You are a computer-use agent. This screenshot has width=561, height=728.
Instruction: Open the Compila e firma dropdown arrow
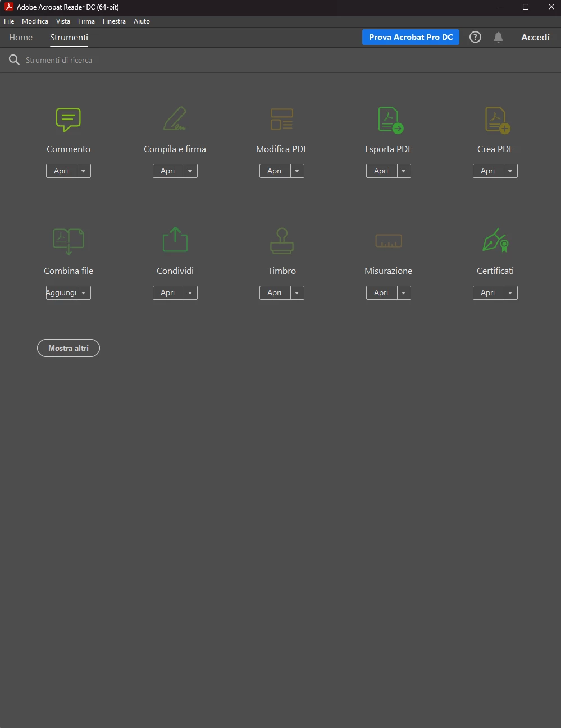point(190,171)
